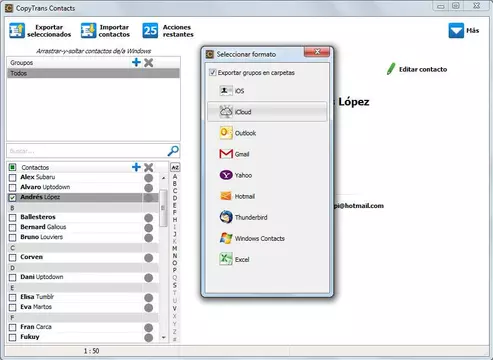
Task: Toggle the AZ sort order button
Action: (x=175, y=167)
